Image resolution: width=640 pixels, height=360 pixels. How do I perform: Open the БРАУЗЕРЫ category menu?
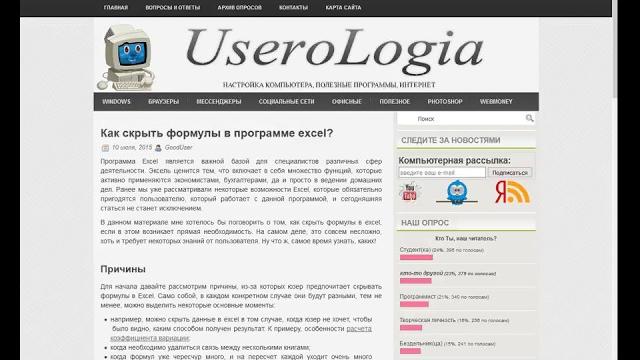coord(164,102)
